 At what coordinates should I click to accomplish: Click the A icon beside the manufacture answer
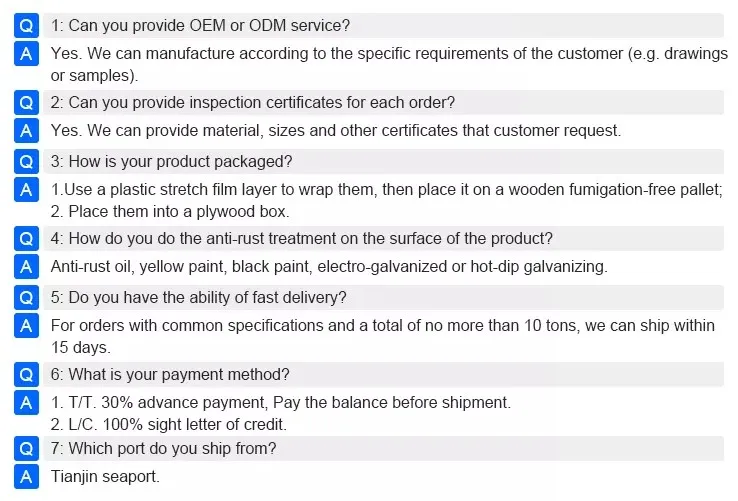click(x=26, y=54)
